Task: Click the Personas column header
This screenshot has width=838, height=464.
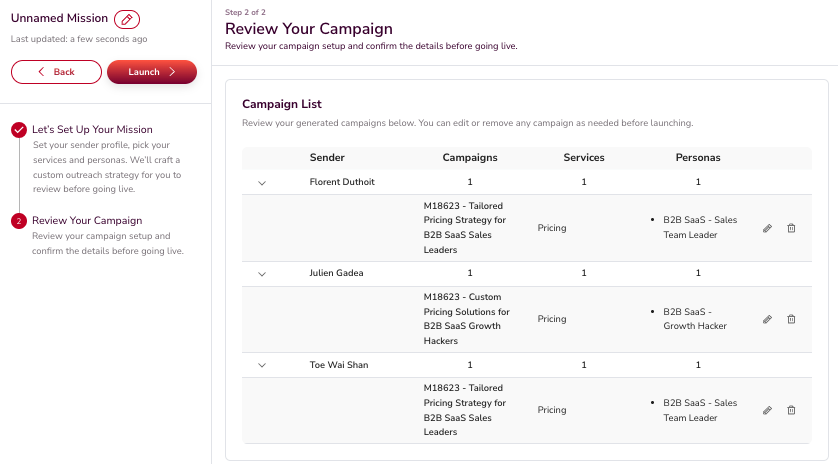Action: click(x=698, y=158)
